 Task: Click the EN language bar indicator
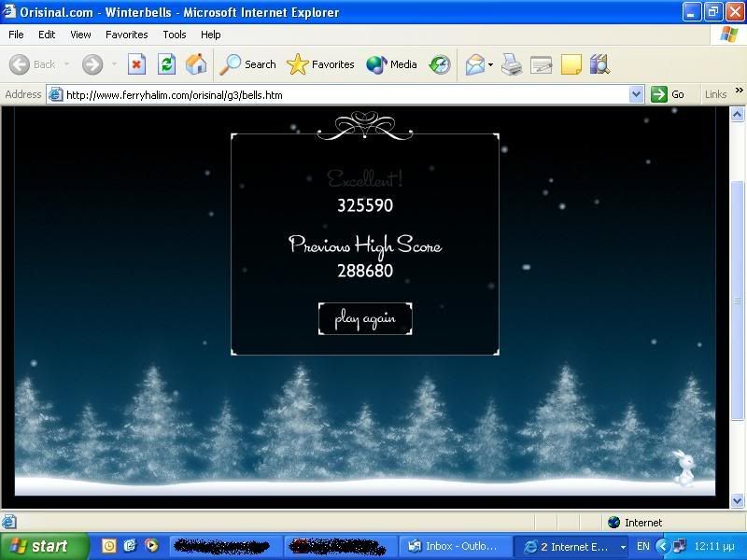pos(642,546)
